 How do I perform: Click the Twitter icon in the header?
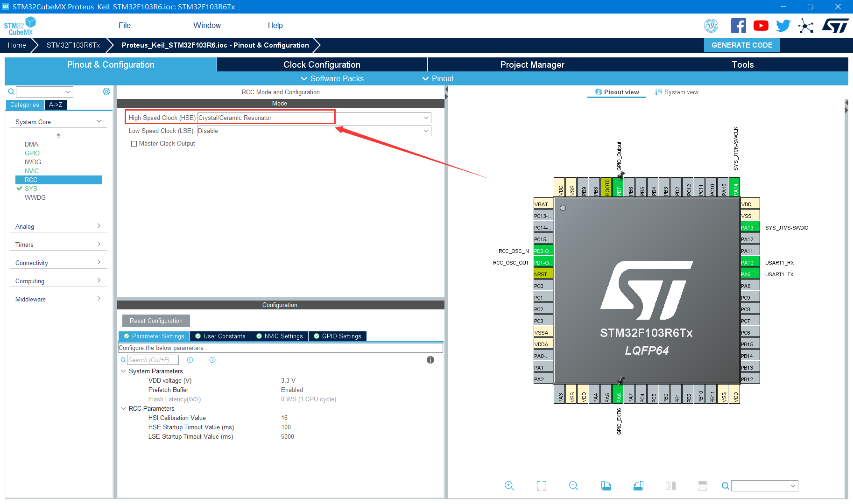(783, 25)
